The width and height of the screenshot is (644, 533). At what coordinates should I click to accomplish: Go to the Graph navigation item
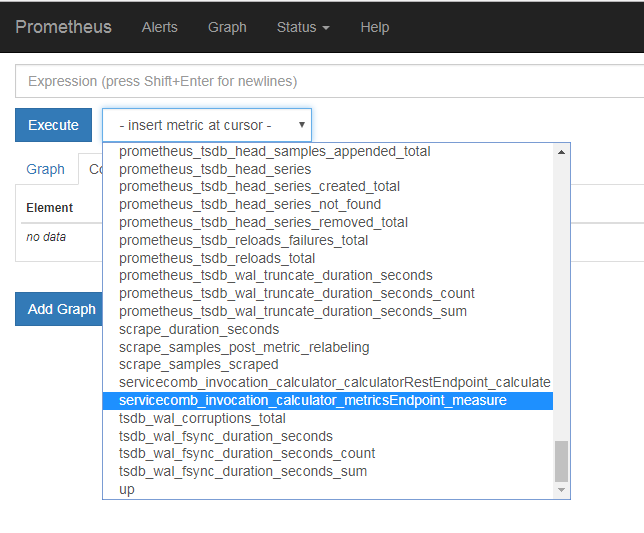tap(227, 28)
